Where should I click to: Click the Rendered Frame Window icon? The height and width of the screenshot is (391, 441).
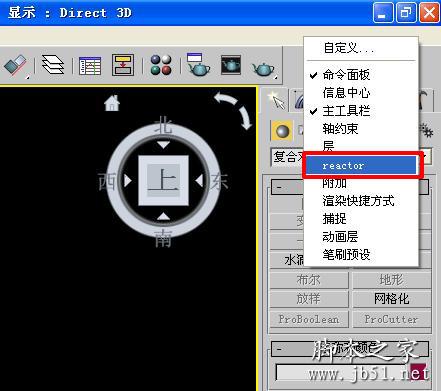pos(231,65)
